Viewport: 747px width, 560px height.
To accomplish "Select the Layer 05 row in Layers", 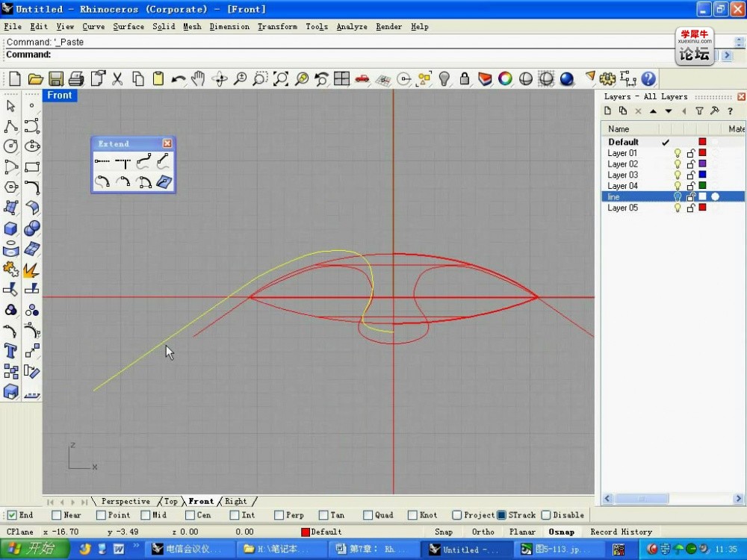I will tap(673, 208).
